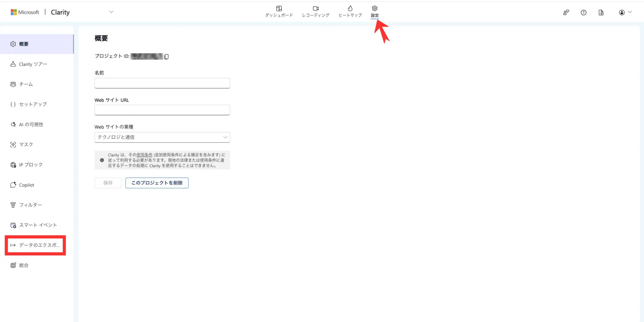The image size is (644, 322).
Task: Click the info icon in terms notice
Action: pyautogui.click(x=102, y=160)
